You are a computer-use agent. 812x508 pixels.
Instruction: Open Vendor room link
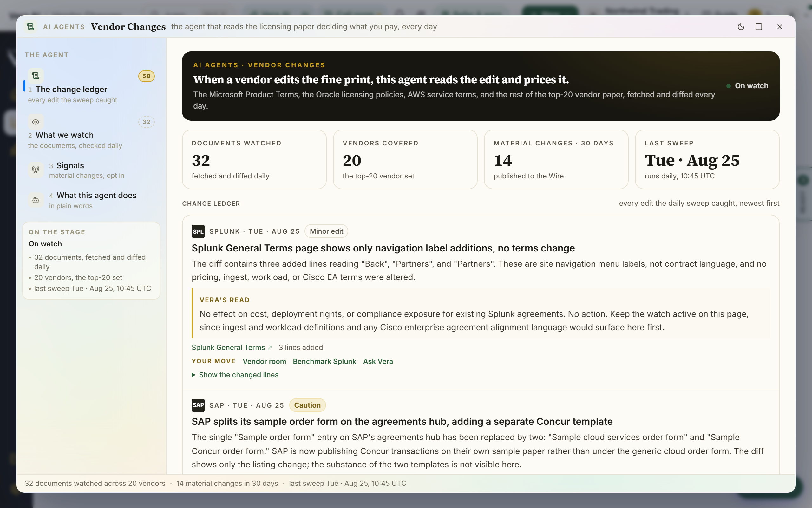[265, 362]
